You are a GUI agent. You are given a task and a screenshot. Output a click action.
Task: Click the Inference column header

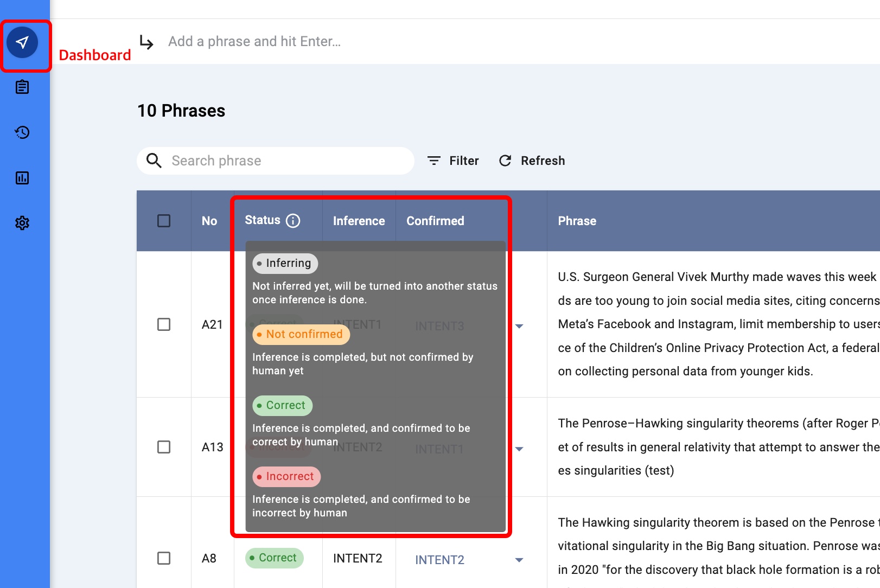click(x=359, y=221)
